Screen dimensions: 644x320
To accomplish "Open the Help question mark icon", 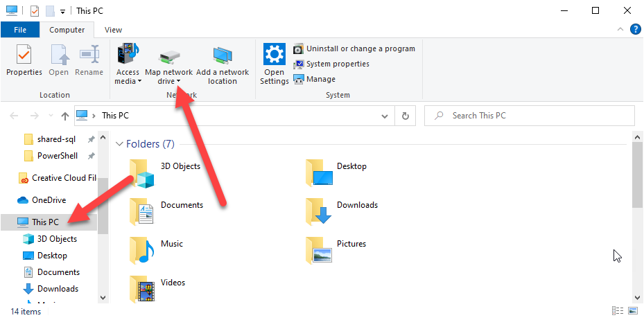I will pyautogui.click(x=635, y=30).
